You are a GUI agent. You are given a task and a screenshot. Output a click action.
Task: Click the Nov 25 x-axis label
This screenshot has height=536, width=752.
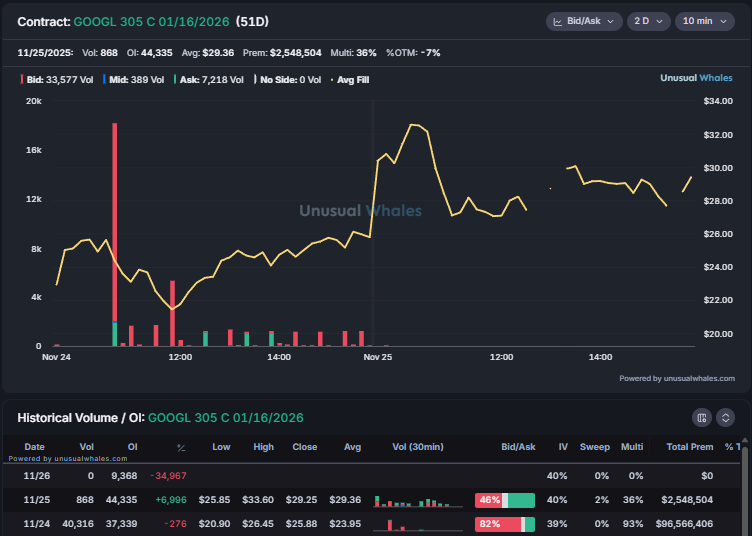click(377, 357)
